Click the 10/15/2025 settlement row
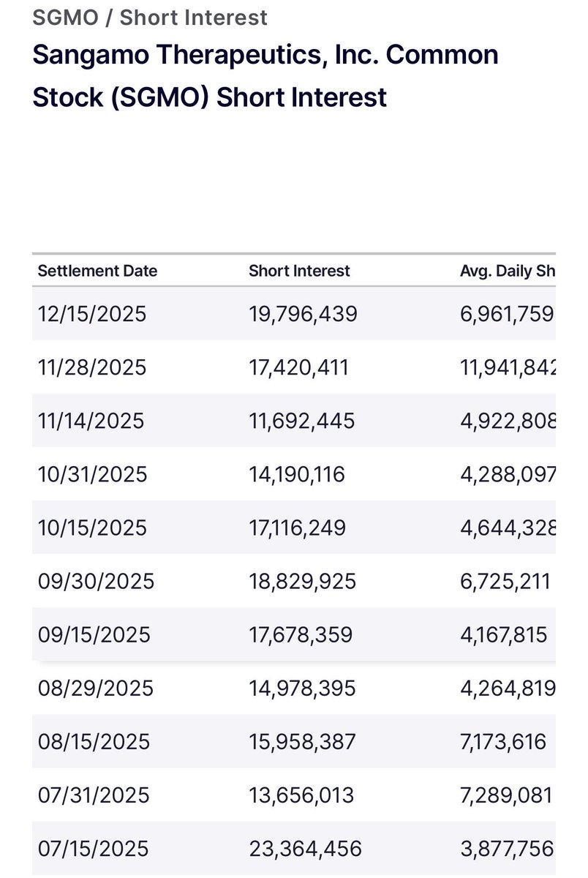Viewport: 588px width, 878px height. (x=294, y=528)
